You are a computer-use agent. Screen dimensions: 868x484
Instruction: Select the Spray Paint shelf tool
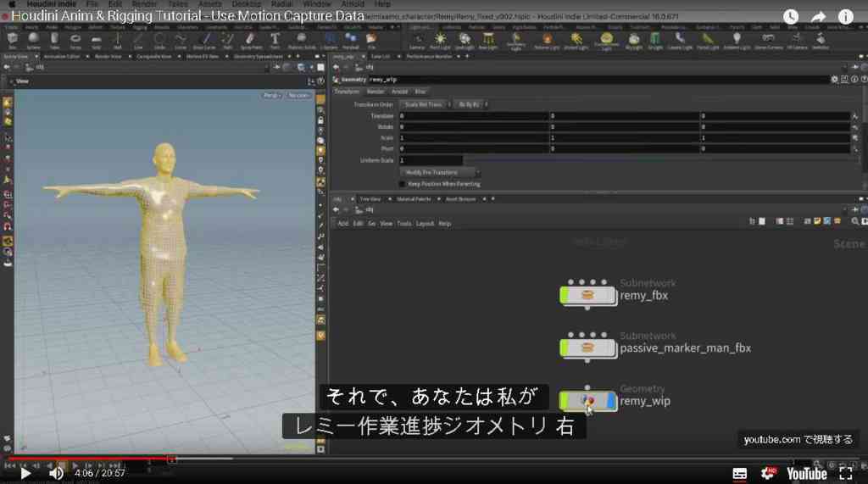click(250, 40)
